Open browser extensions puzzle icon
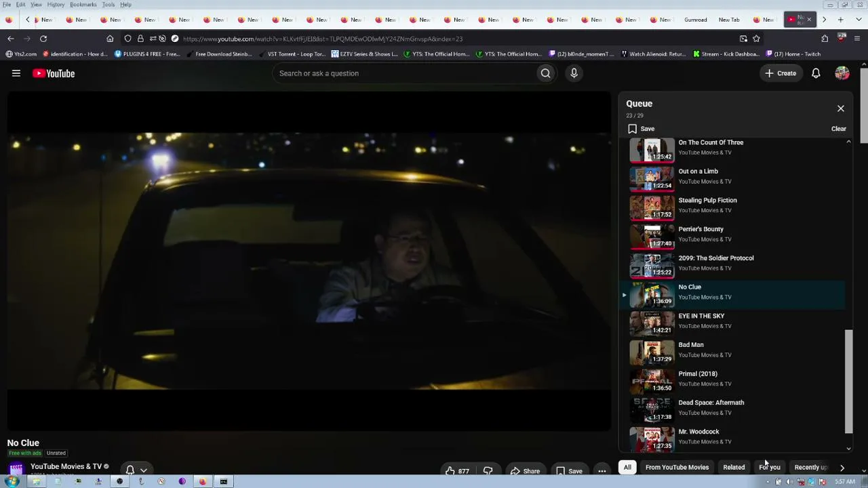Viewport: 868px width, 488px height. click(825, 39)
